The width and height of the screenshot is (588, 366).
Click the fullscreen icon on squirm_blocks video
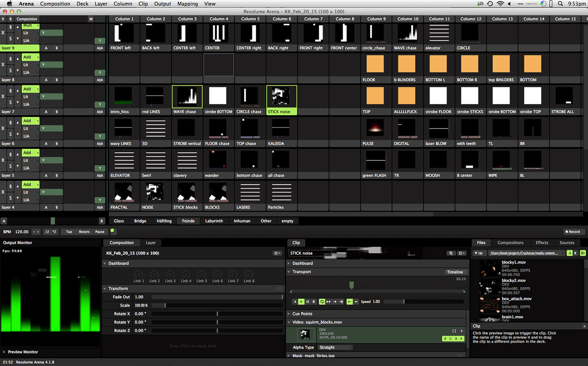click(454, 331)
